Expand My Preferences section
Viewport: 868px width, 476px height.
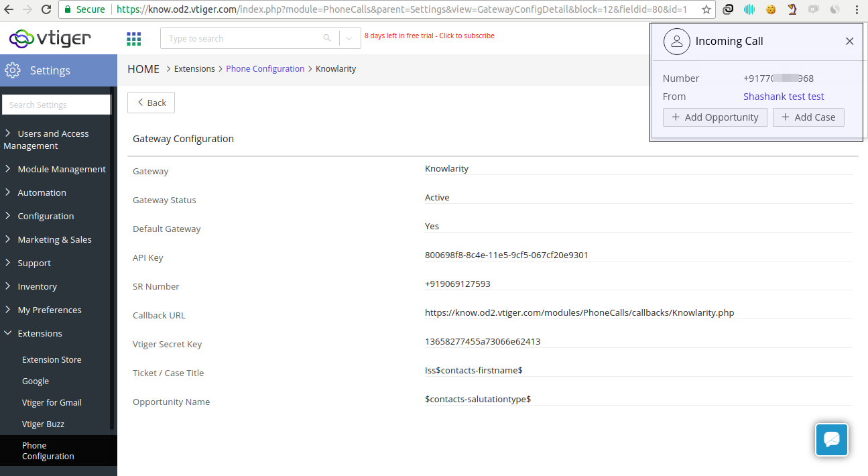[44, 310]
